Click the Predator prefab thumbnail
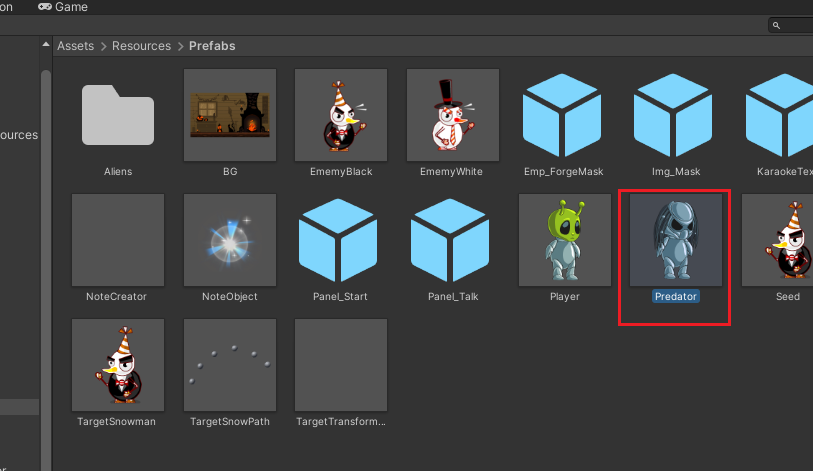 click(676, 240)
